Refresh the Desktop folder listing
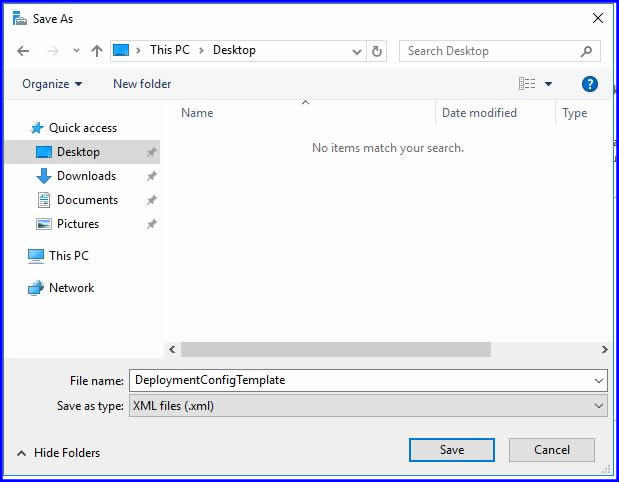Viewport: 619px width, 482px height. 377,51
